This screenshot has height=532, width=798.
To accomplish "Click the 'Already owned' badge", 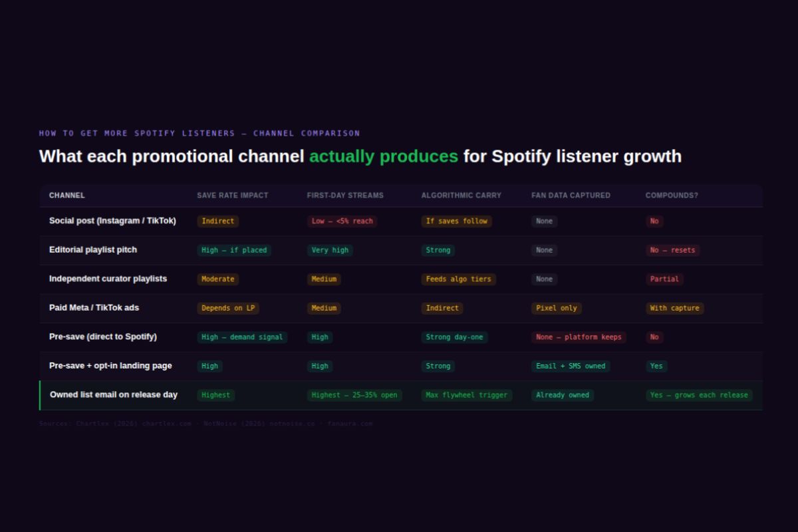I will pos(563,395).
